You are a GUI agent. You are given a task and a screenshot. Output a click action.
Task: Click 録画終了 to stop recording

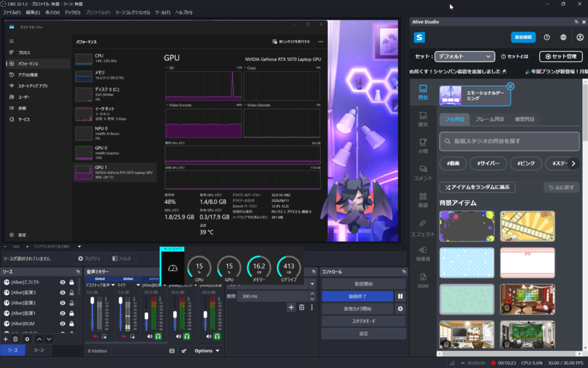(357, 296)
